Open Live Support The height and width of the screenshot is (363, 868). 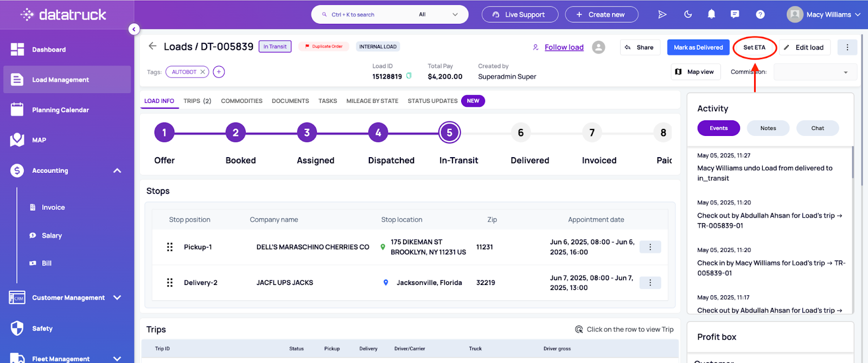tap(520, 15)
